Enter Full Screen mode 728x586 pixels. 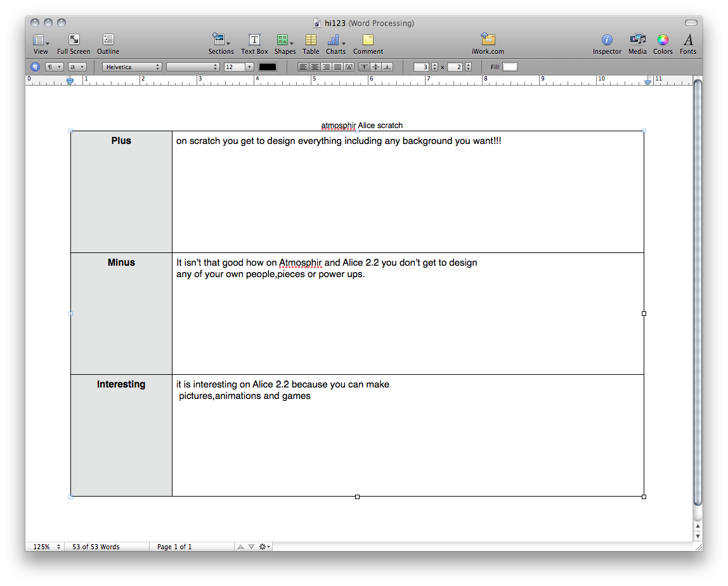[74, 44]
